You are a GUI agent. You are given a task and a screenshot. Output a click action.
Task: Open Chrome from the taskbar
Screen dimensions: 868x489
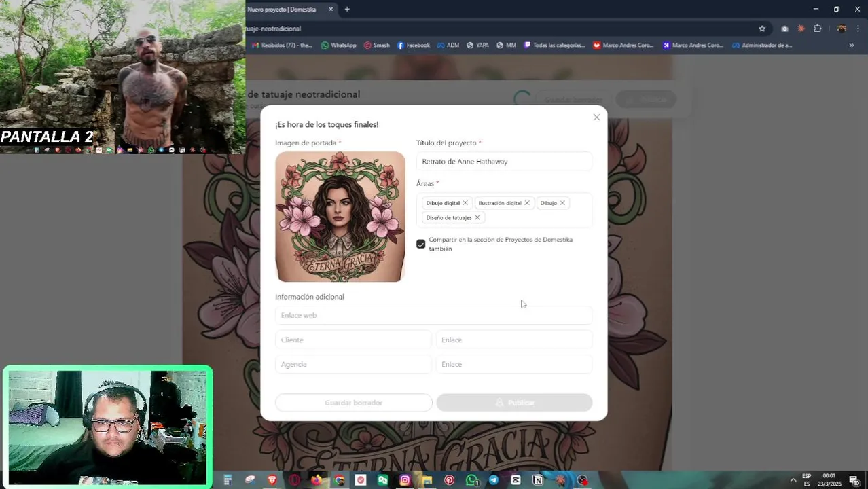click(339, 480)
